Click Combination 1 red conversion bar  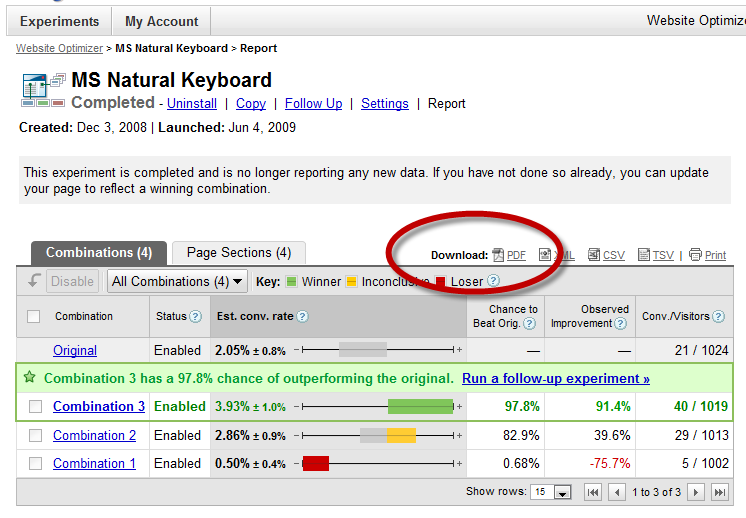[x=316, y=463]
